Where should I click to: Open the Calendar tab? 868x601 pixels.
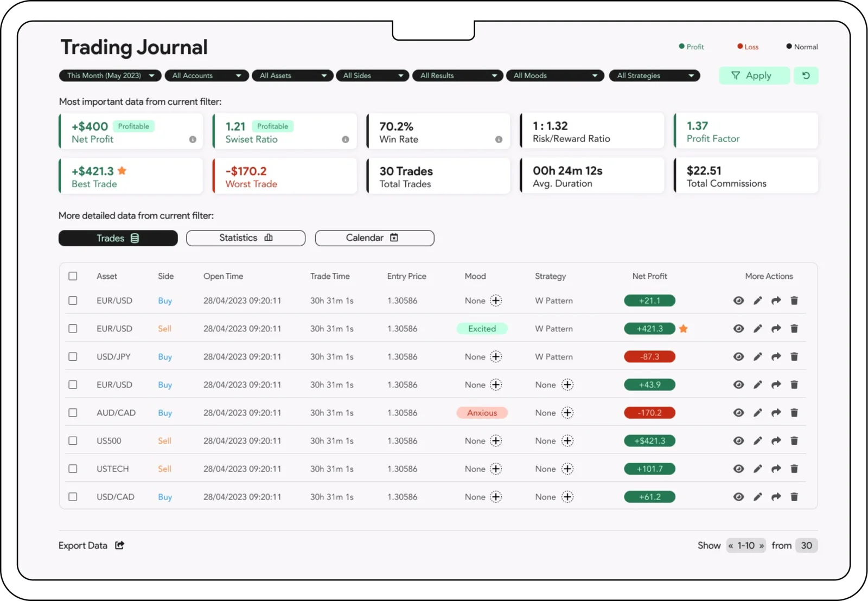click(374, 238)
